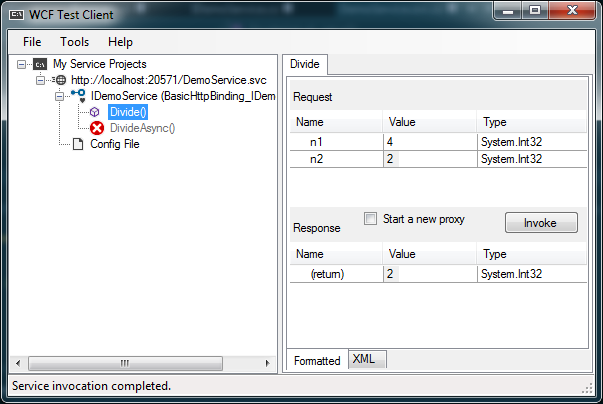Click the Request Name column header
This screenshot has width=603, height=404.
[336, 122]
